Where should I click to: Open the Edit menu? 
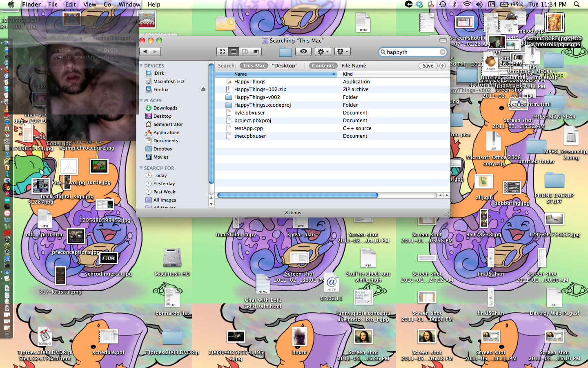tap(70, 4)
